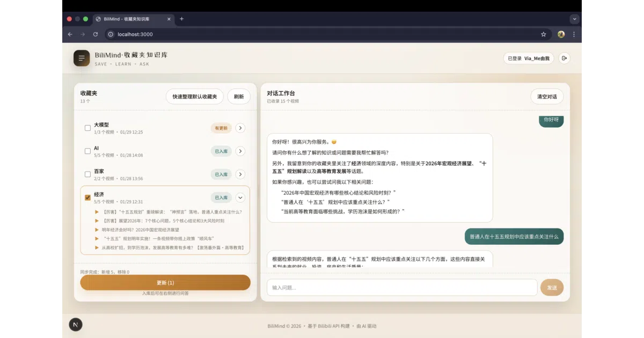Check the 百家 folder checkbox

click(x=87, y=174)
